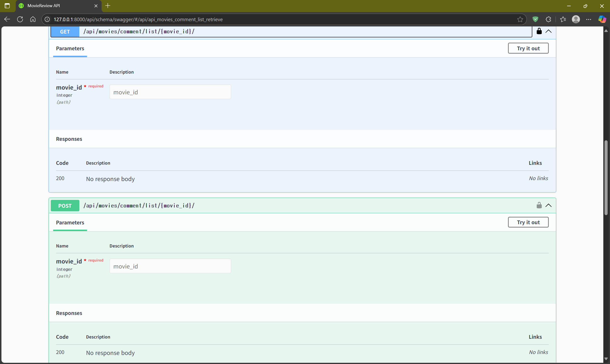Click the page vertical scrollbar thumb
610x364 pixels.
click(606, 177)
